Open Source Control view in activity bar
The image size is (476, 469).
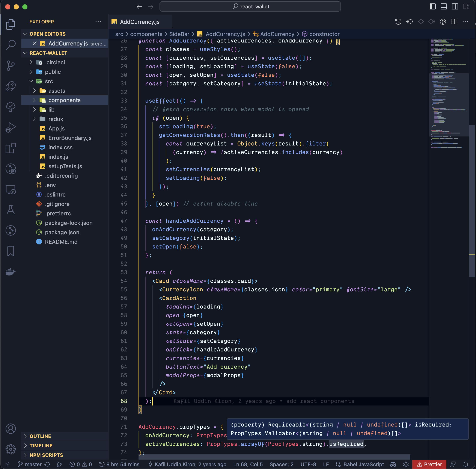tap(11, 65)
